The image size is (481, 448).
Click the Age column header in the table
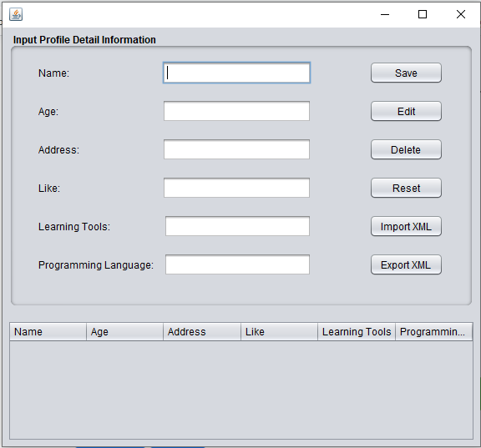[x=125, y=331]
